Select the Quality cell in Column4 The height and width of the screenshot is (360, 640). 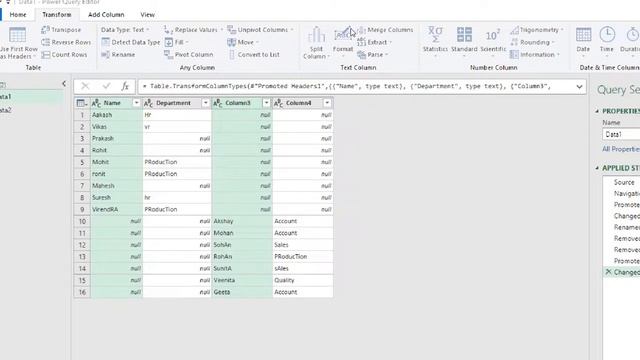point(303,280)
